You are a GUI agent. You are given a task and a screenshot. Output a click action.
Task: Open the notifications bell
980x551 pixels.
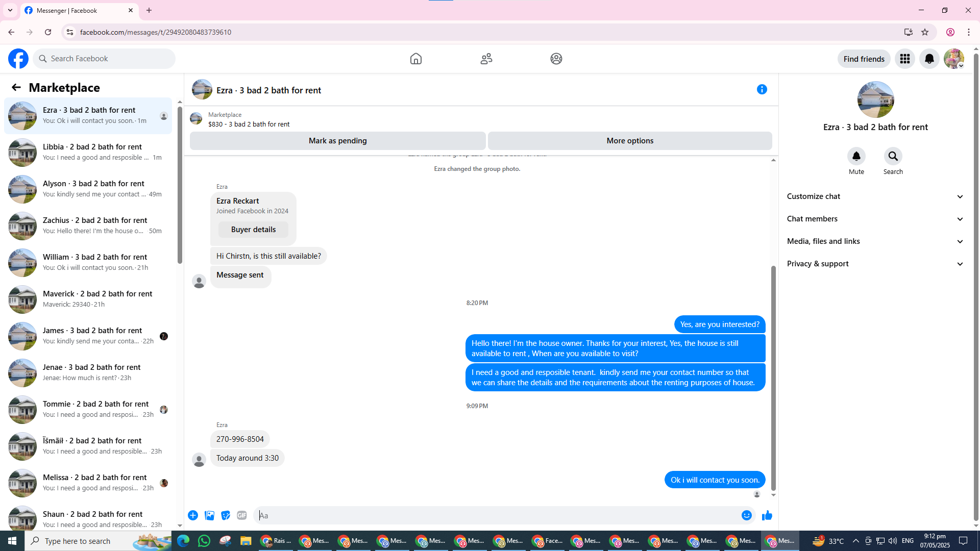929,59
